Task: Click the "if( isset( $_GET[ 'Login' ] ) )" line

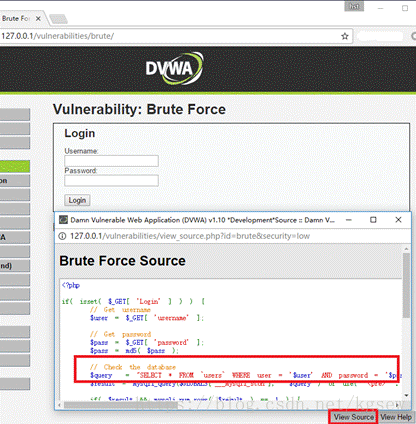Action: point(133,302)
